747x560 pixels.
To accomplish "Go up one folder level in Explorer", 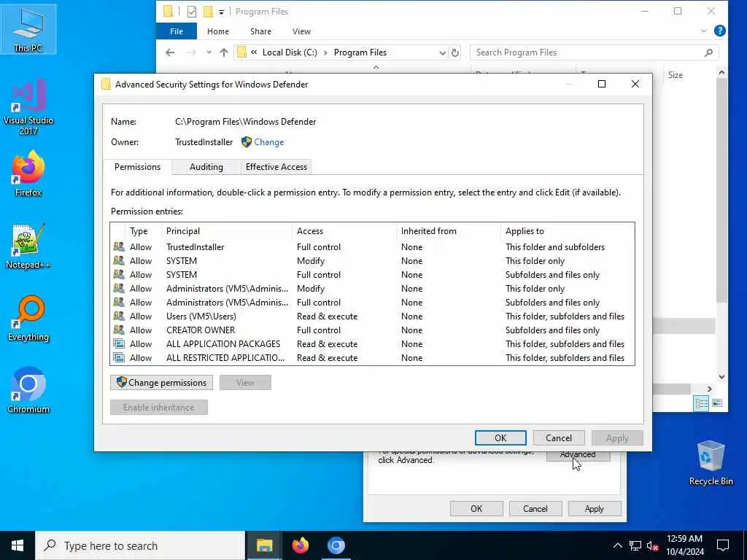I will (224, 52).
